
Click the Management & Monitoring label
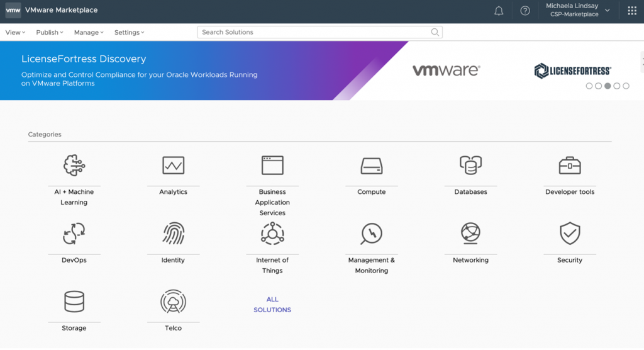(372, 265)
